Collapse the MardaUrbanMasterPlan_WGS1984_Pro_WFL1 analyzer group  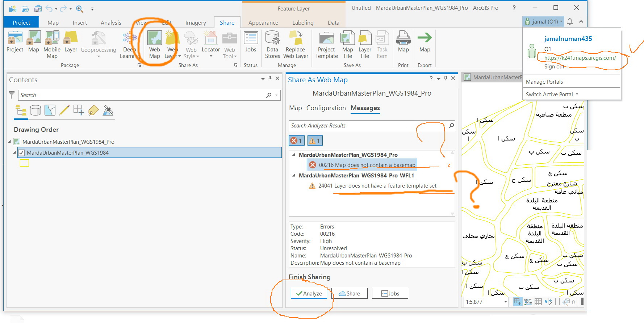294,175
